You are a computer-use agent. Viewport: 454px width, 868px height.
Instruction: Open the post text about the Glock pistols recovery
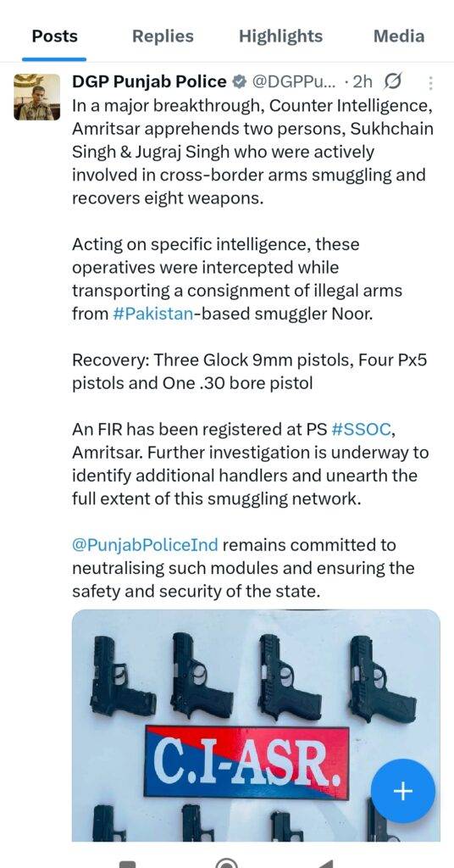pyautogui.click(x=249, y=371)
